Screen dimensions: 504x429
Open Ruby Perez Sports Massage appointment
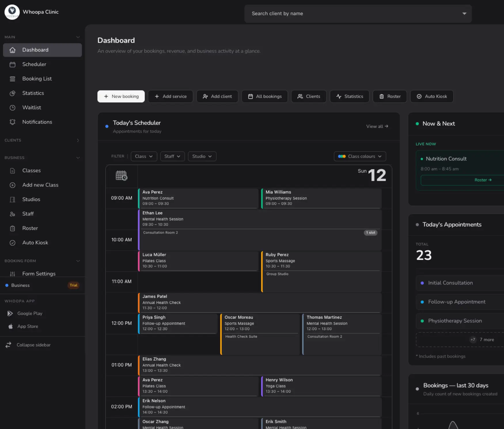pyautogui.click(x=321, y=271)
